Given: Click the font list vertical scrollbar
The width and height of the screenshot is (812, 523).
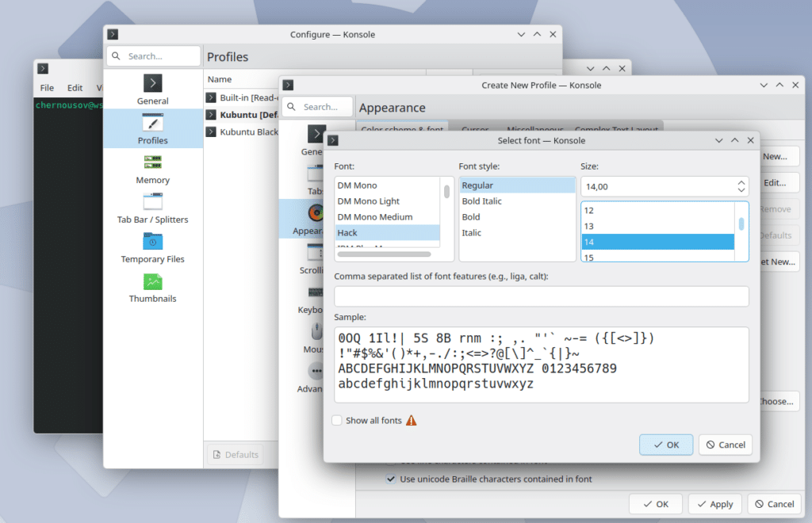Looking at the screenshot, I should pos(446,192).
